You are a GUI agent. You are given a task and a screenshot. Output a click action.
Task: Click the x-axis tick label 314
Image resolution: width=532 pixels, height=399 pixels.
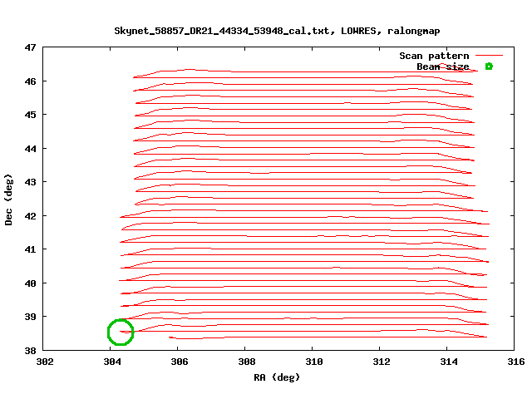(449, 362)
